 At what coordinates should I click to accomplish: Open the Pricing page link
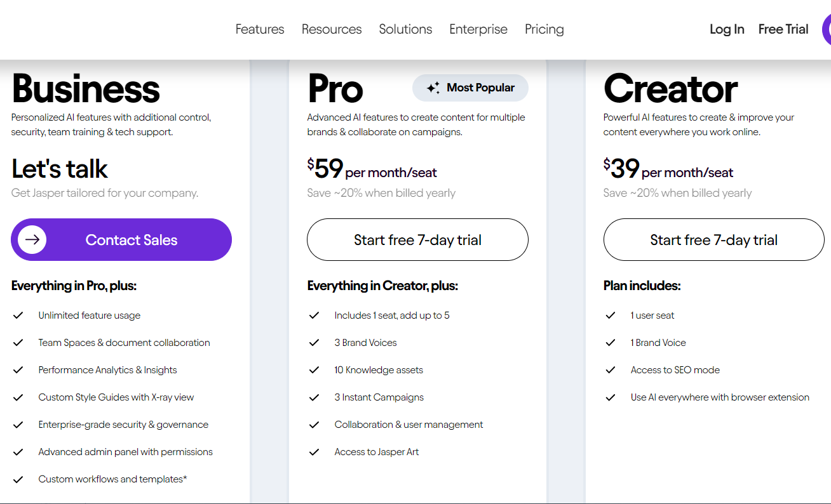[544, 29]
